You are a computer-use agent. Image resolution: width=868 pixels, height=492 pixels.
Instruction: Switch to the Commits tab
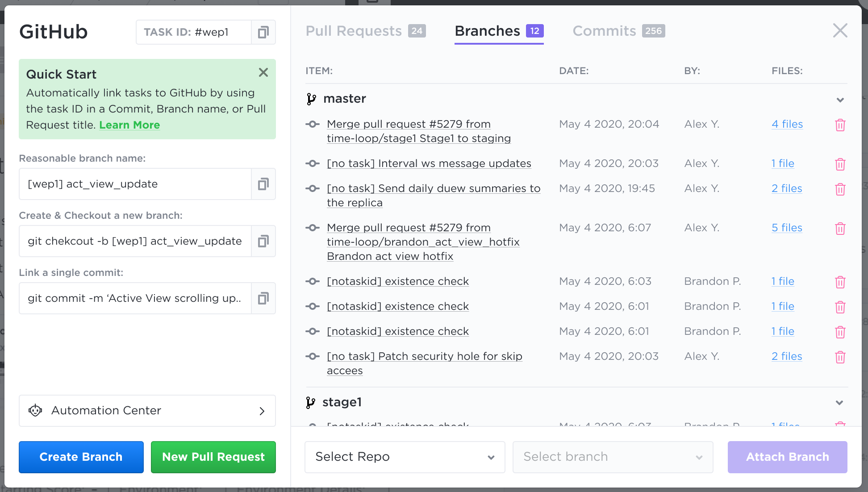coord(605,31)
